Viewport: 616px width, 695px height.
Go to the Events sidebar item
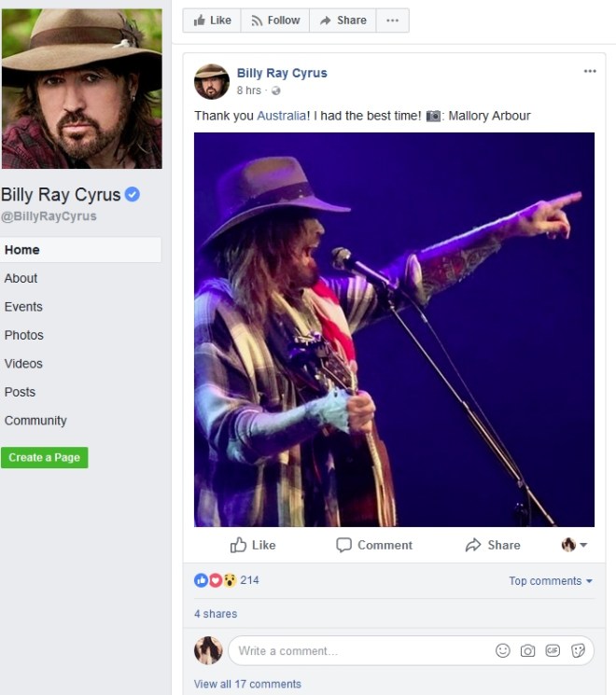pyautogui.click(x=23, y=307)
